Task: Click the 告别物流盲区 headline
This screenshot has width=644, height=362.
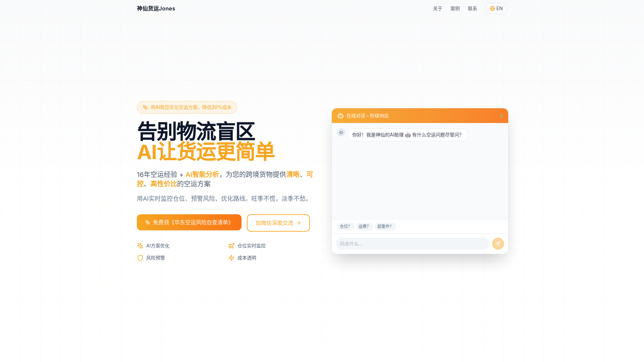Action: 196,131
